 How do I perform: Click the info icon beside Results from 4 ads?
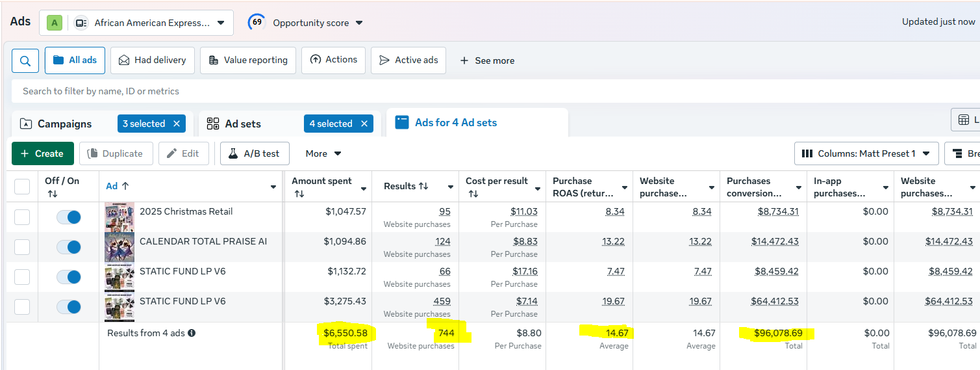click(192, 333)
